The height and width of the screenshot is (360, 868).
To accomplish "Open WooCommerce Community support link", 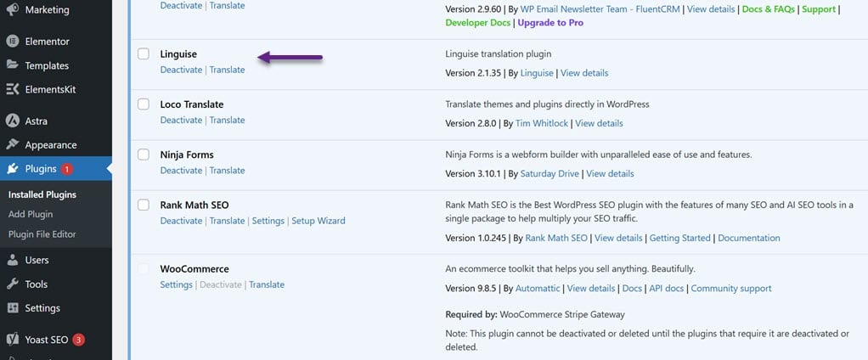I will pyautogui.click(x=731, y=288).
